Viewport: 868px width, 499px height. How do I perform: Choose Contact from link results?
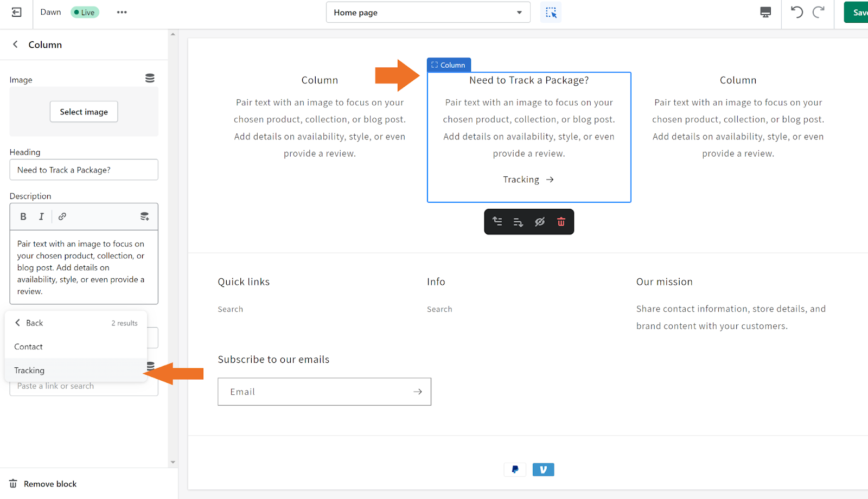pos(76,347)
